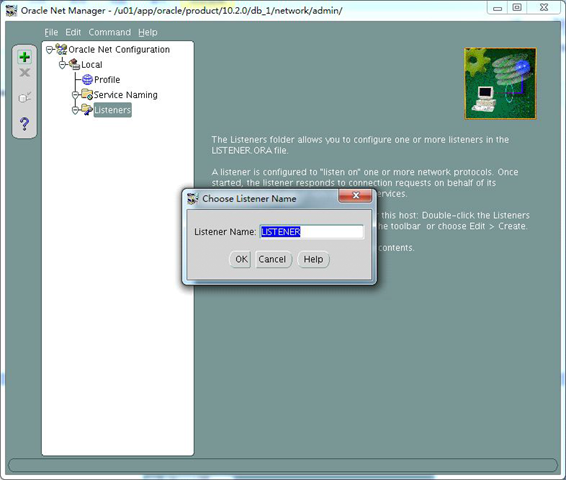Viewport: 566px width, 480px height.
Task: Click the green plus Create toolbar icon
Action: [x=25, y=57]
